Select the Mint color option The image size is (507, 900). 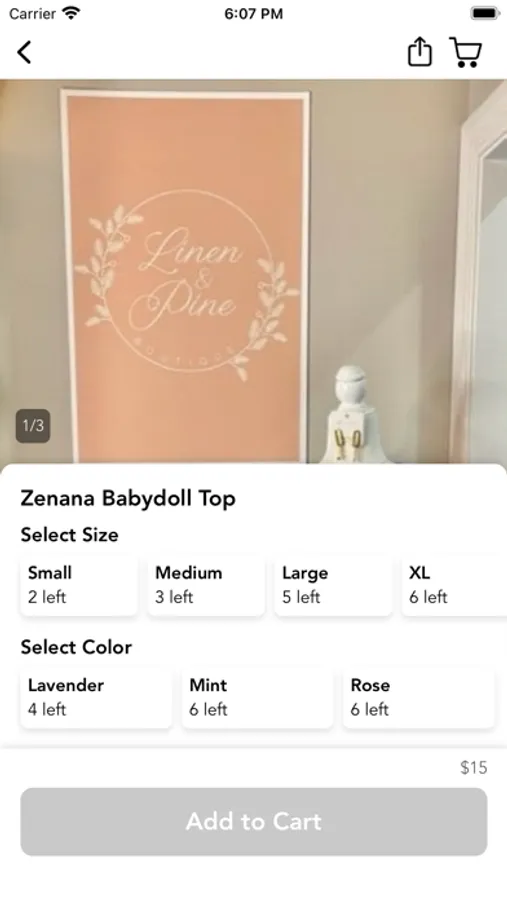(x=257, y=698)
